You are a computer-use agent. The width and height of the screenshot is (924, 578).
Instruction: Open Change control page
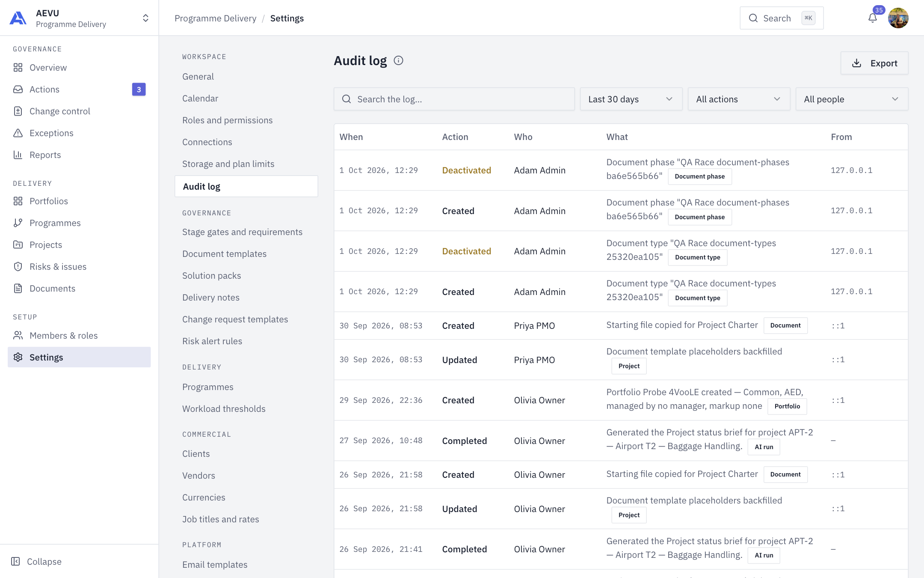pos(79,111)
